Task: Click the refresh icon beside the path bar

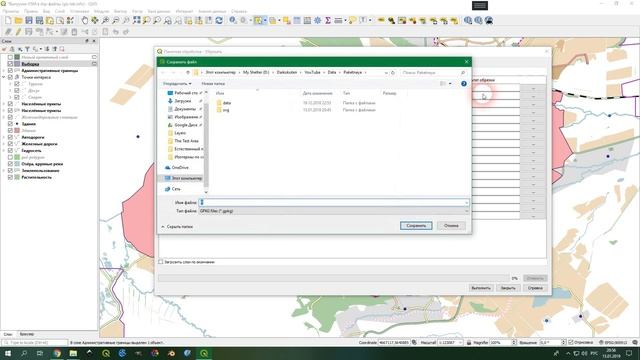Action: point(393,72)
